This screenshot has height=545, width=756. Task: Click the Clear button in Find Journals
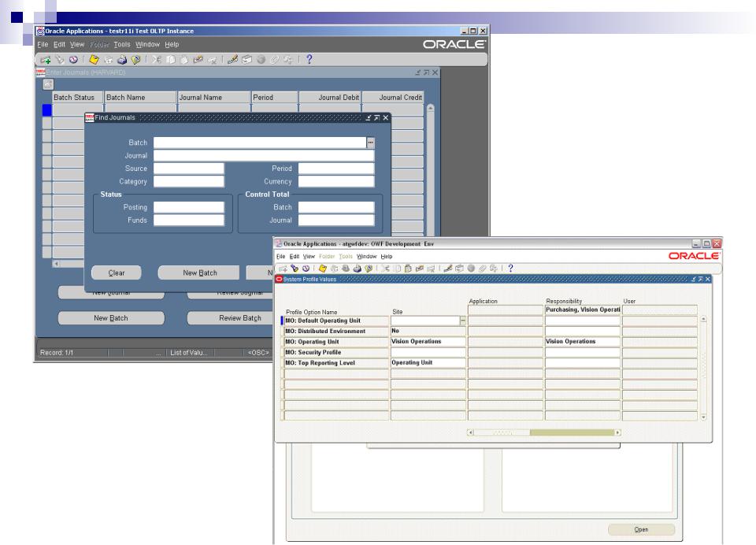coord(117,272)
